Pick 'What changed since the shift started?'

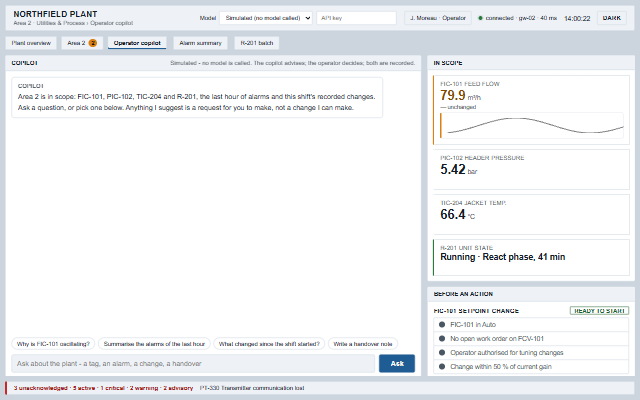[269, 344]
